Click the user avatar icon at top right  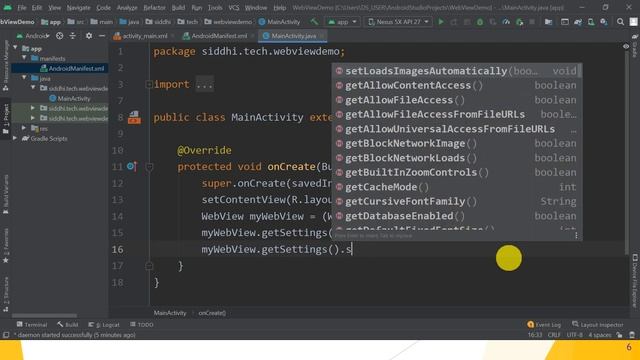pyautogui.click(x=633, y=22)
